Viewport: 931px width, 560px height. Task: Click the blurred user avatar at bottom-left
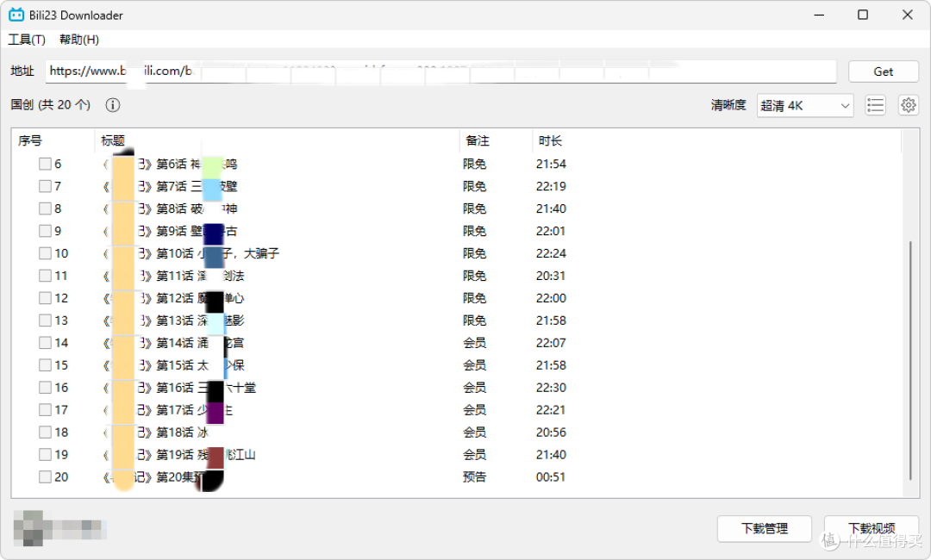(29, 528)
